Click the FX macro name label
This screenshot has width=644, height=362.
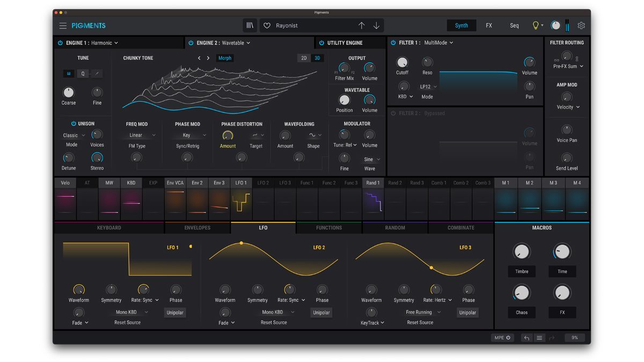pos(562,312)
